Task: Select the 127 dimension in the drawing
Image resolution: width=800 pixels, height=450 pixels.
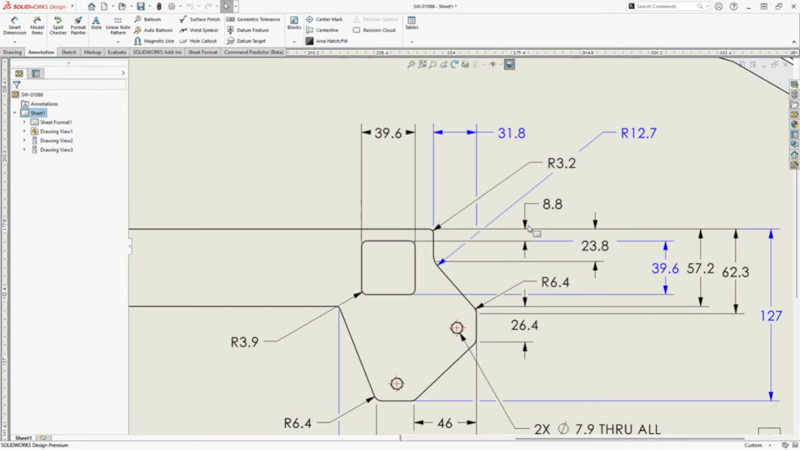Action: (x=771, y=316)
